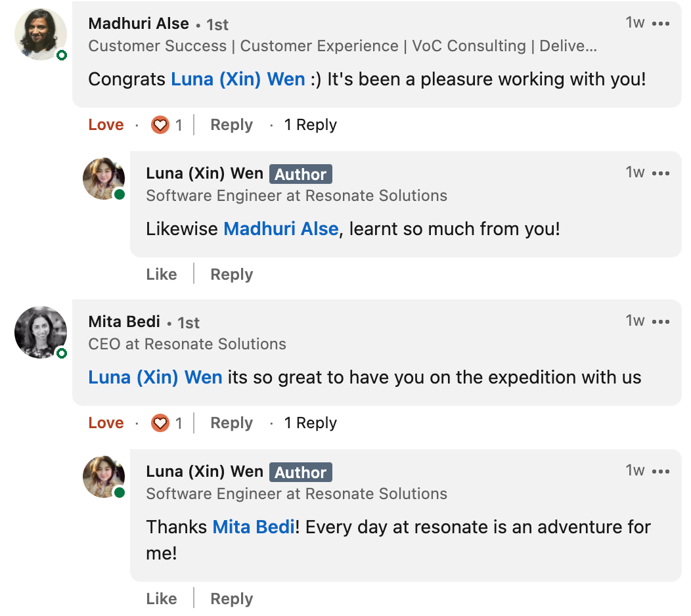Open three-dot menu on Luna's reply to Madhuri
691x616 pixels.
coord(661,173)
